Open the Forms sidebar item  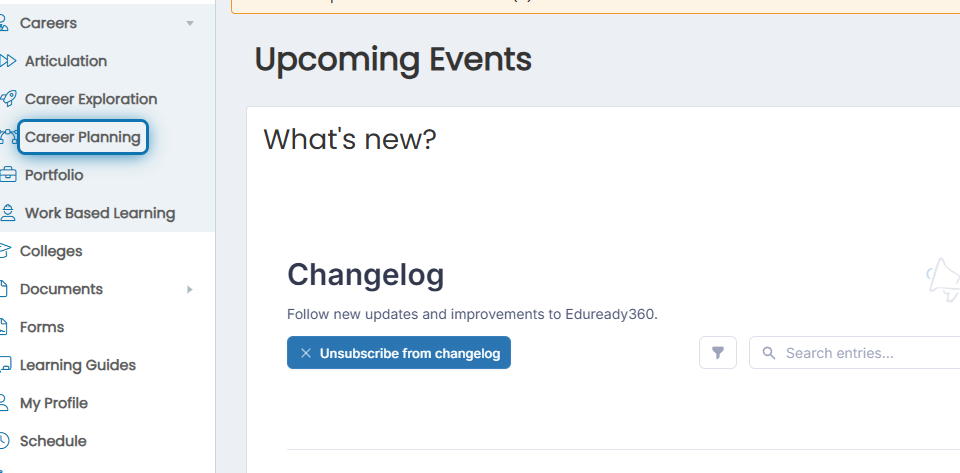[x=42, y=327]
